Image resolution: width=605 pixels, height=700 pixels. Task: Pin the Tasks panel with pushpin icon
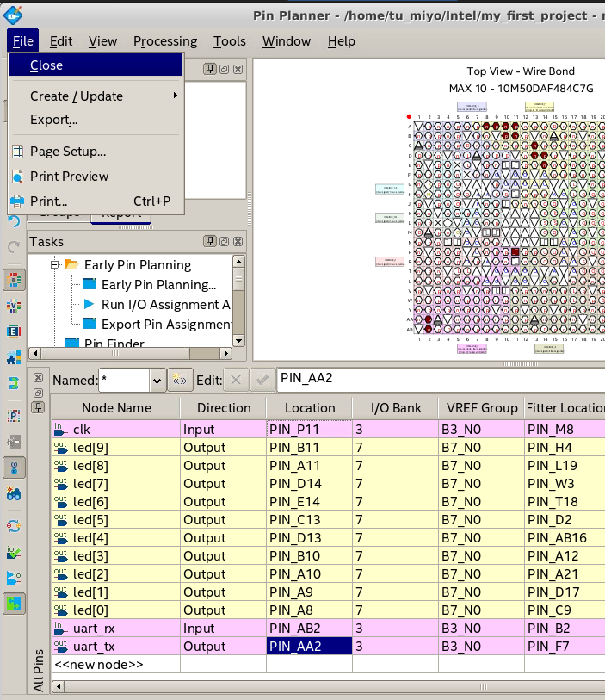click(x=210, y=242)
